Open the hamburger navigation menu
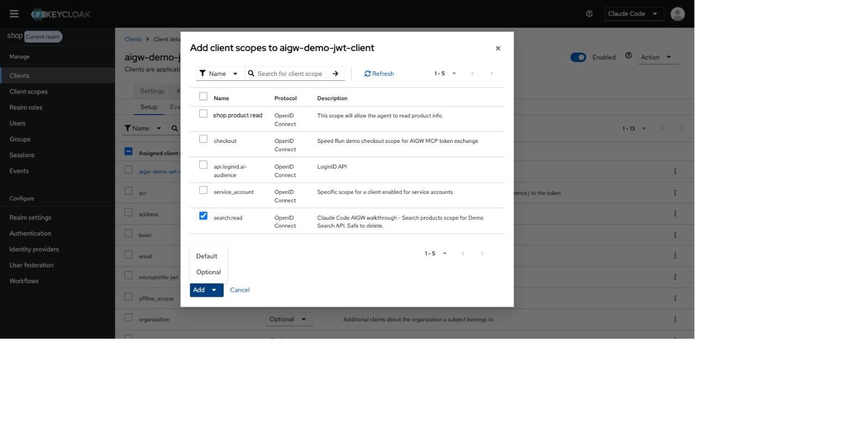Viewport: 868px width, 423px height. point(14,14)
